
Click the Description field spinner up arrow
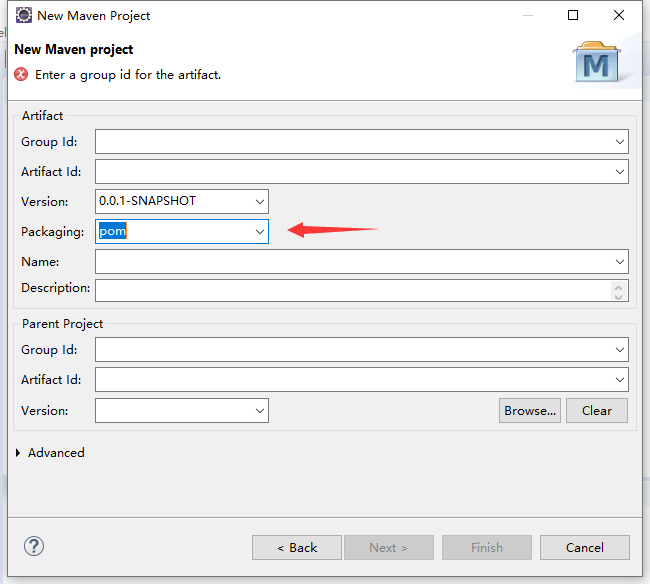coord(618,287)
